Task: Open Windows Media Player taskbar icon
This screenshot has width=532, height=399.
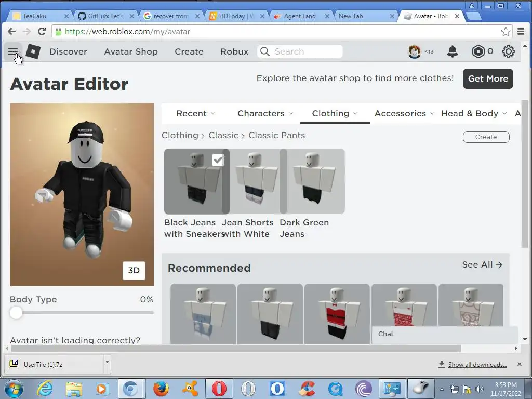Action: (x=102, y=389)
